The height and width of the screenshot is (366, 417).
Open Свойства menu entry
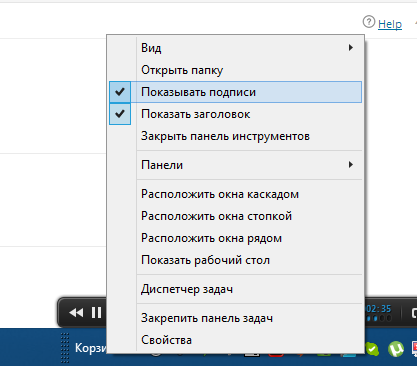235,340
